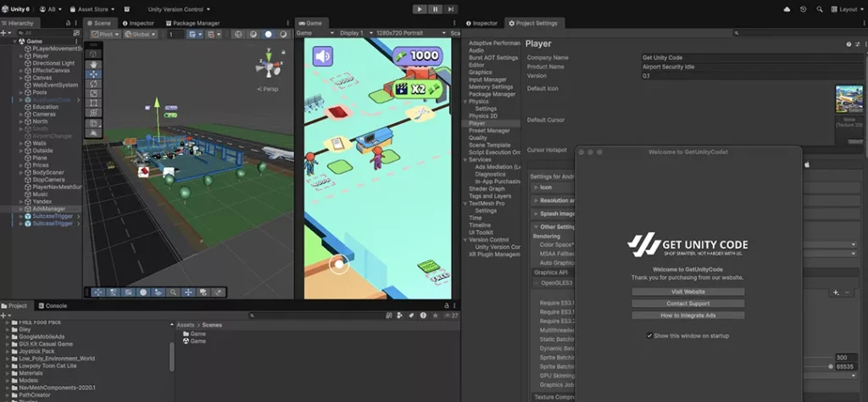Toggle the Project panel lock icon
This screenshot has width=868, height=402.
pos(446,305)
